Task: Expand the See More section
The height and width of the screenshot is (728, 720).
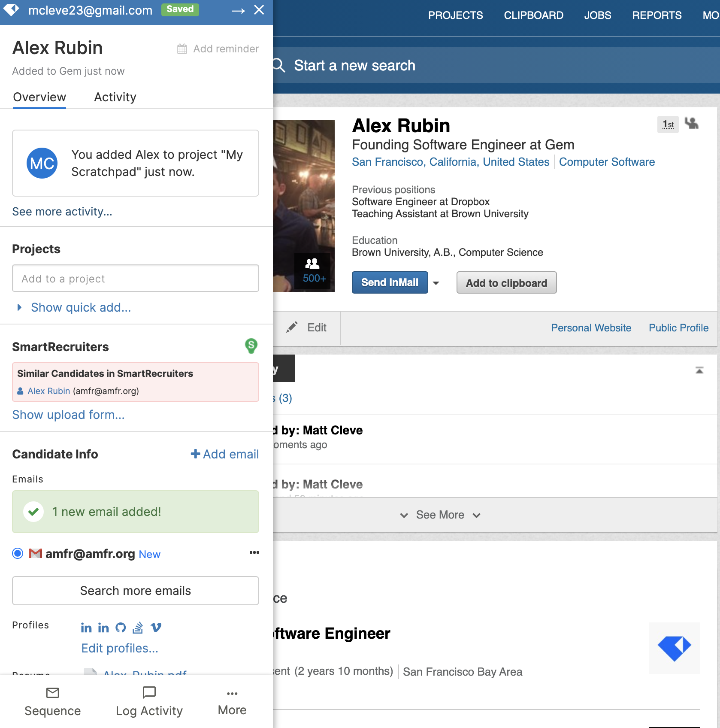Action: pyautogui.click(x=440, y=515)
